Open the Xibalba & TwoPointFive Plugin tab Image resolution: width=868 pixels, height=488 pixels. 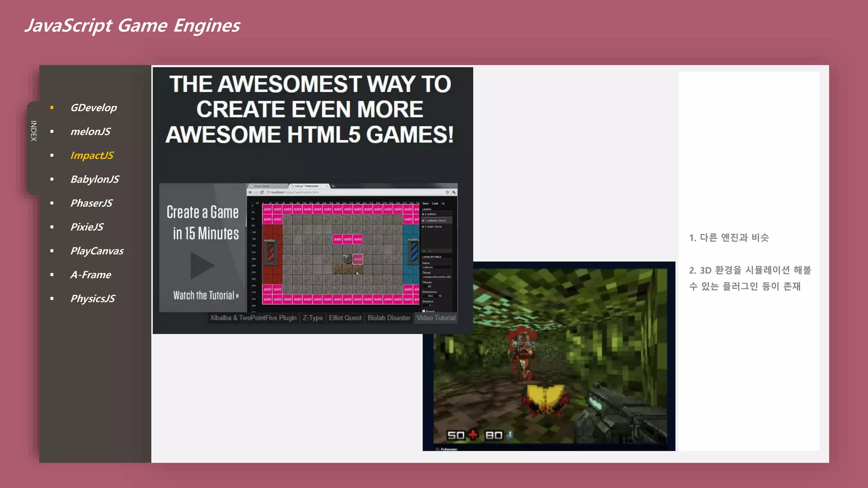(253, 318)
